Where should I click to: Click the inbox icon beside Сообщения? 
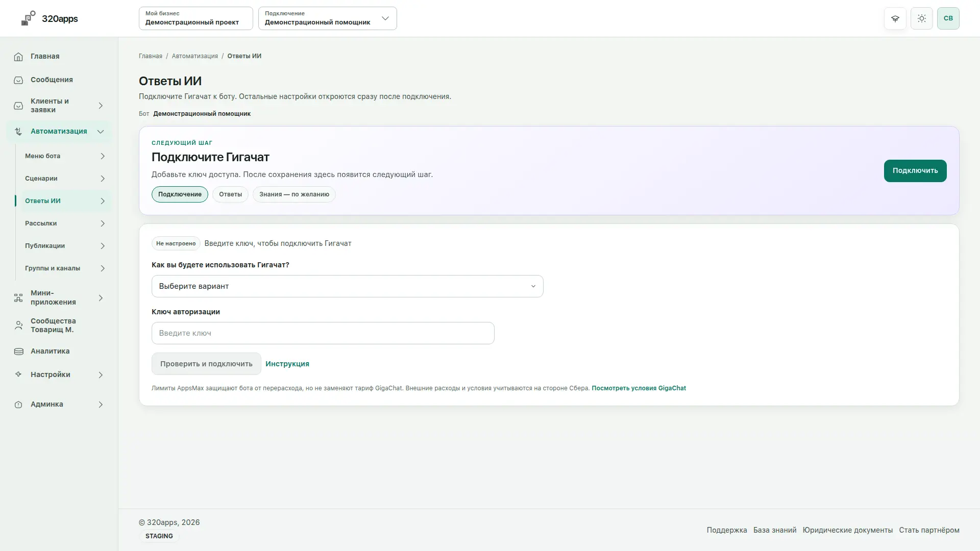pyautogui.click(x=18, y=80)
